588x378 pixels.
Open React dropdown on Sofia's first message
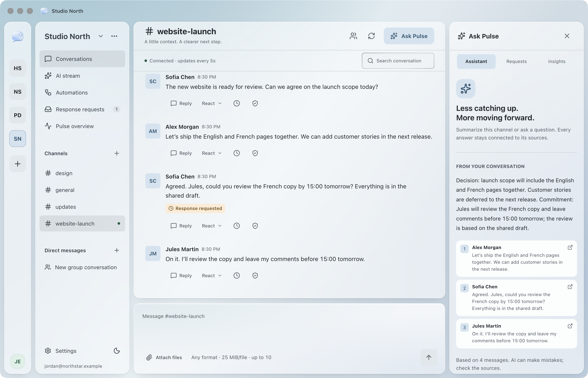(x=211, y=103)
